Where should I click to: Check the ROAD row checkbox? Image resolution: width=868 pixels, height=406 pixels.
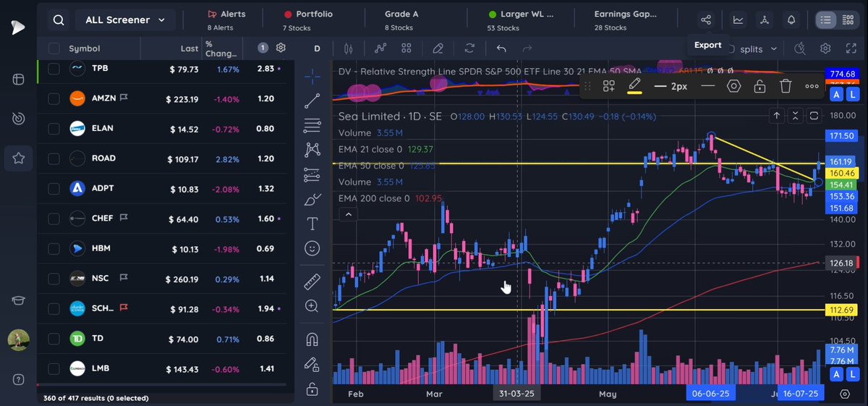pos(54,158)
